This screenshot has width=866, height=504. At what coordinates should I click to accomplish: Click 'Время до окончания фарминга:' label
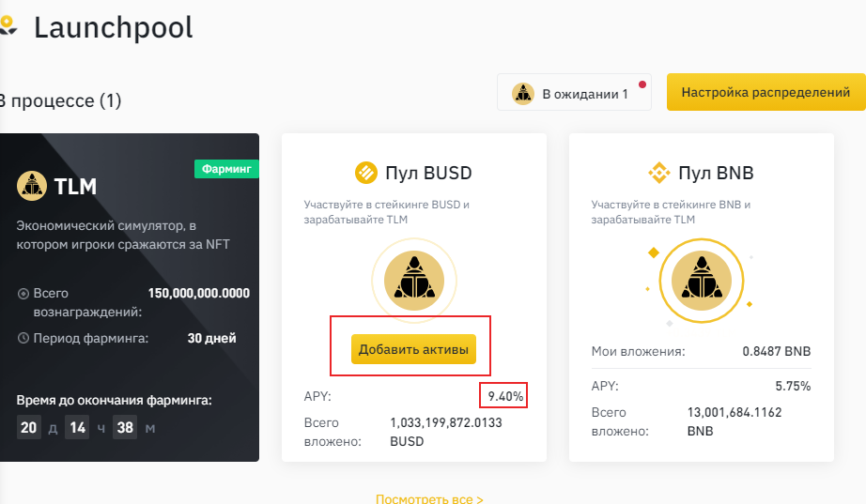115,400
